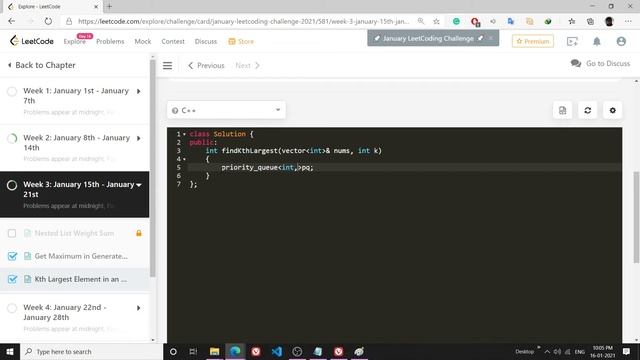Go Back to Chapter

42,65
